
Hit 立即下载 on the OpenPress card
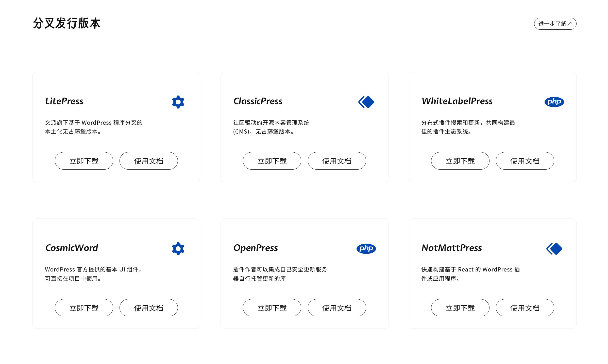pyautogui.click(x=272, y=308)
